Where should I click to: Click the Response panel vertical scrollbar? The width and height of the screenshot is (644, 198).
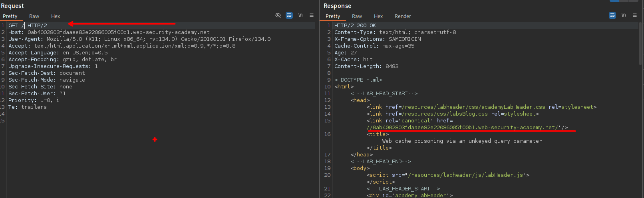640,44
